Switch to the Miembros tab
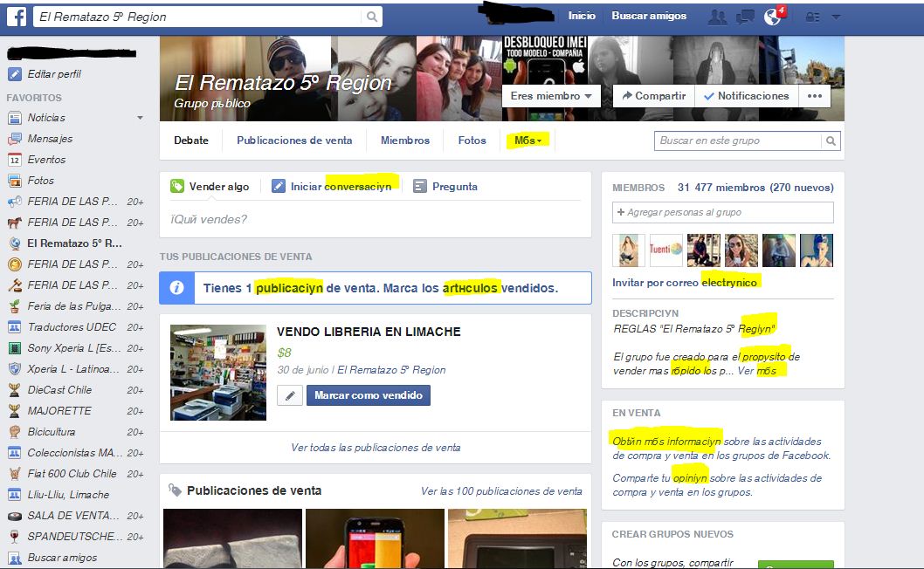 click(x=405, y=141)
